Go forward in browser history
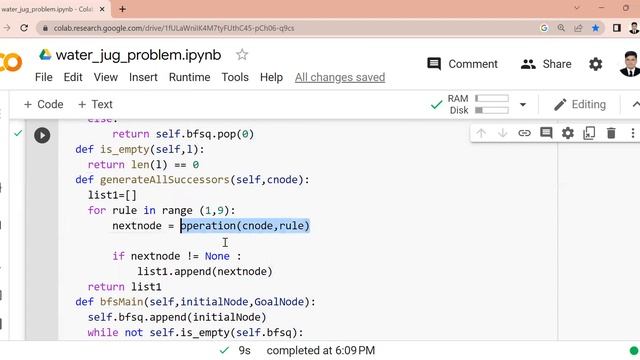This screenshot has width=640, height=360. point(7,28)
